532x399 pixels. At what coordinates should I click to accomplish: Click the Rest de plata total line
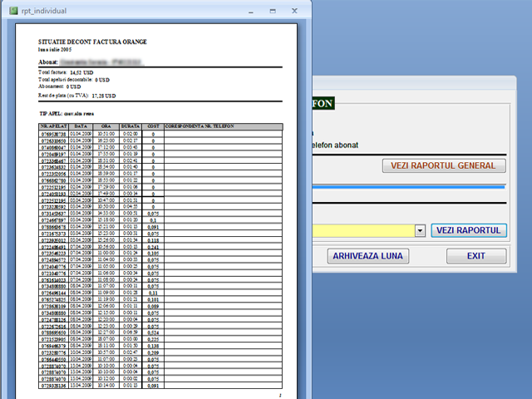pos(77,96)
